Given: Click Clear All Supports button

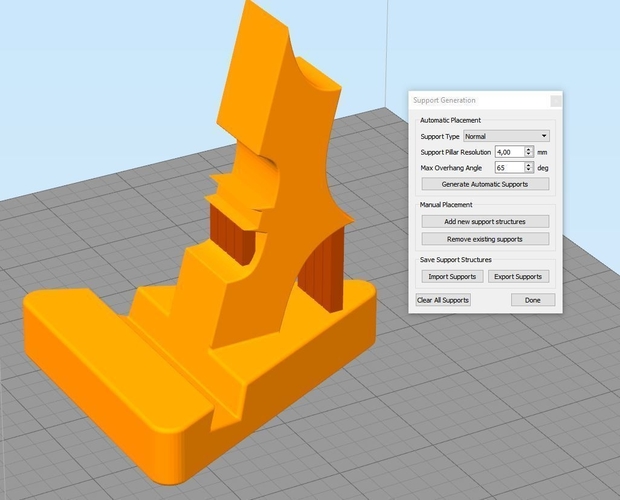Looking at the screenshot, I should click(443, 300).
